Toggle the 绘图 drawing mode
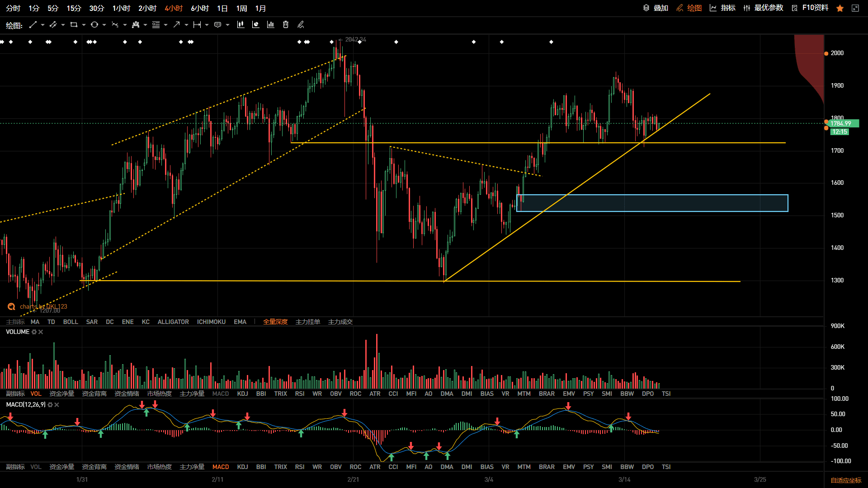Screen dimensions: 868x488 (x=689, y=8)
